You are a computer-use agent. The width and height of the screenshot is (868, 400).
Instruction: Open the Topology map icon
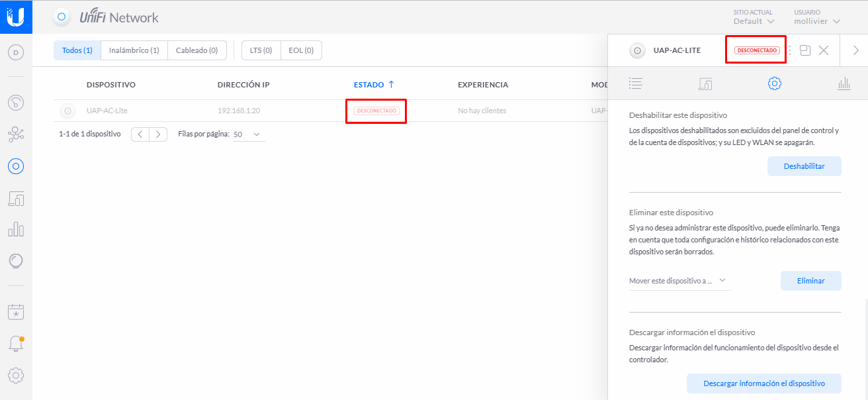(16, 134)
